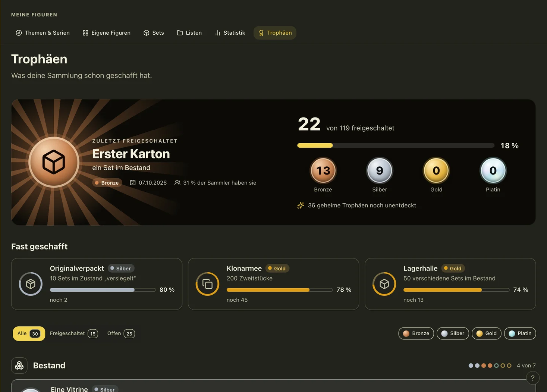Click the Lagerhalle cube ring icon
Viewport: 547px width, 392px height.
384,284
